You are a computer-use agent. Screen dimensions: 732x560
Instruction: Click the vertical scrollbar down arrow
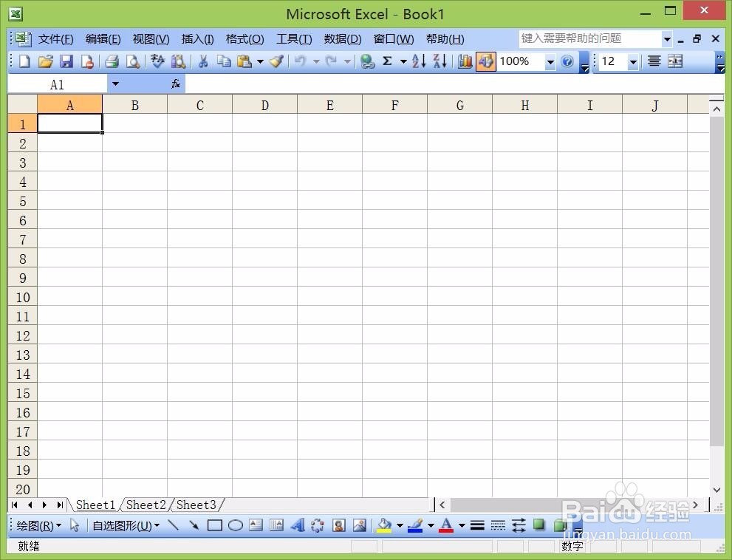[716, 490]
